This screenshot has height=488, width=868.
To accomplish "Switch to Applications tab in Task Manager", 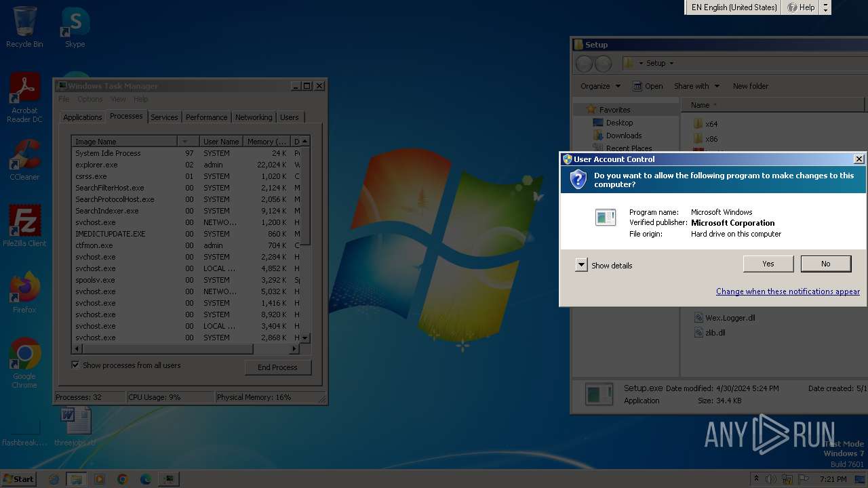I will tap(82, 117).
